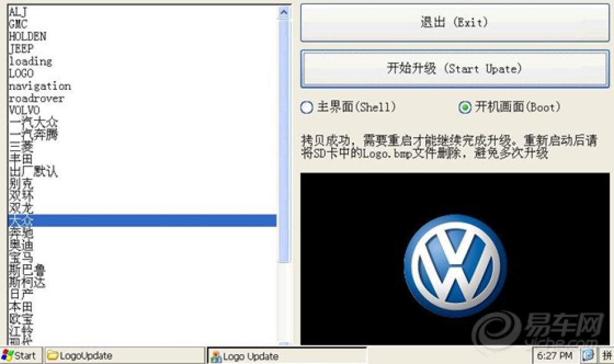Select the 主界面 (Shell) radio option
This screenshot has width=614, height=364.
point(306,107)
